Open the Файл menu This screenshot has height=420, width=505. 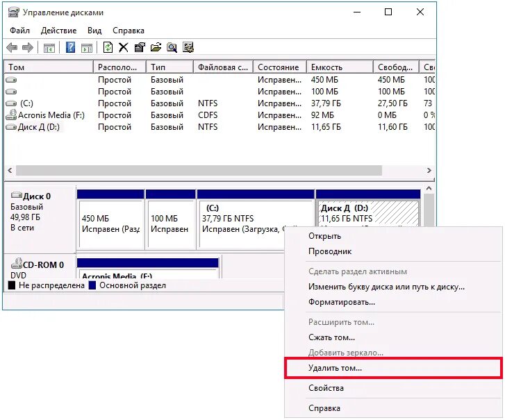[19, 31]
